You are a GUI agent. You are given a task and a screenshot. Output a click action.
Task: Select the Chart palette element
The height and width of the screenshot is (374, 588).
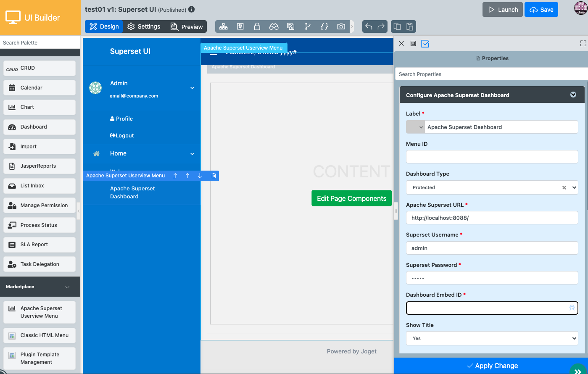point(40,107)
